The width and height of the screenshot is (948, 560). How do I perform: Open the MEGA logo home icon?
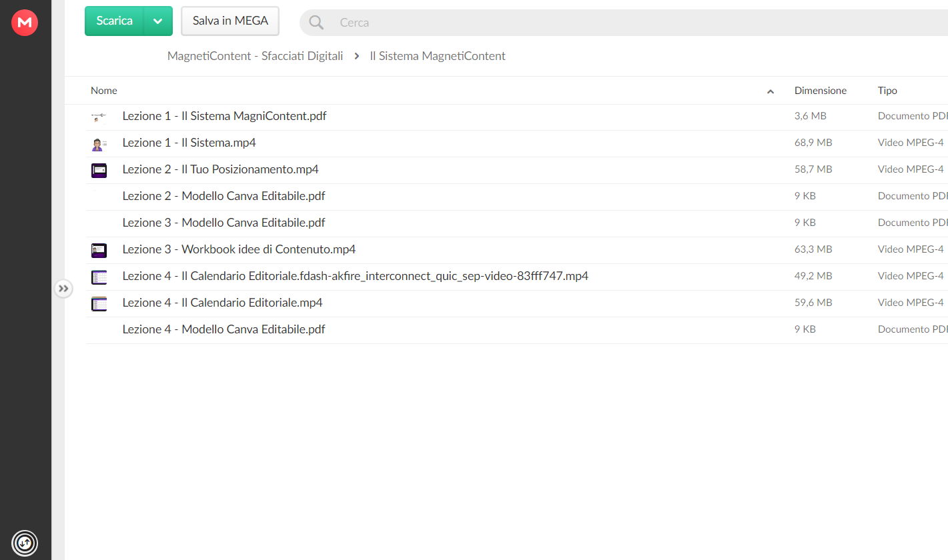tap(25, 23)
